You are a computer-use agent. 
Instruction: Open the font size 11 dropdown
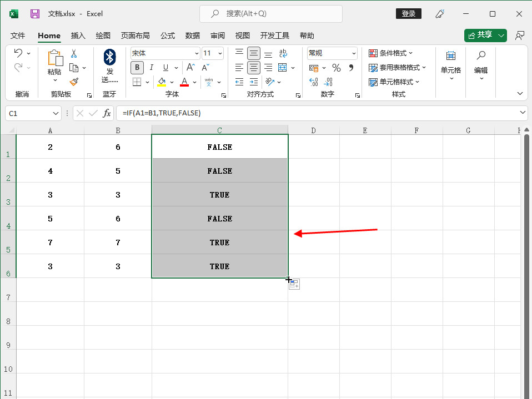point(220,53)
